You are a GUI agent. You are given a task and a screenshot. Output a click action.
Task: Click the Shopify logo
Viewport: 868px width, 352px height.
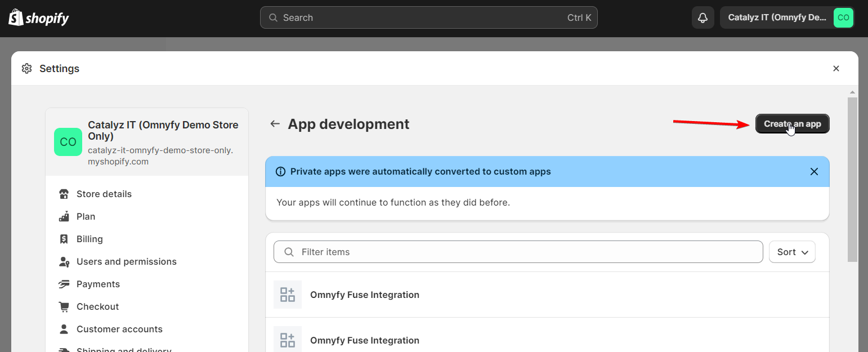(x=38, y=17)
